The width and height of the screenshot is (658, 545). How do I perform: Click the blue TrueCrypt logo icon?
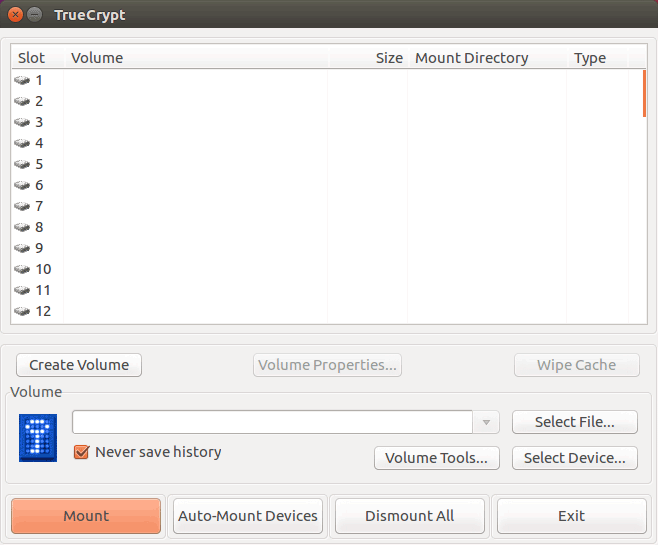point(38,438)
